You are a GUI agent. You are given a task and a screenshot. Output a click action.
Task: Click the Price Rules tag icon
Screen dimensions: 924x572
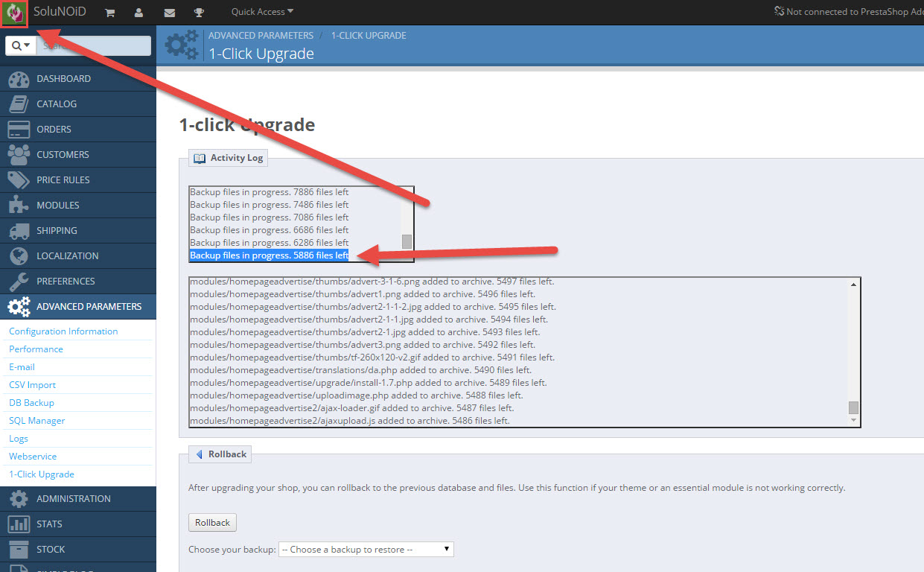pyautogui.click(x=18, y=180)
